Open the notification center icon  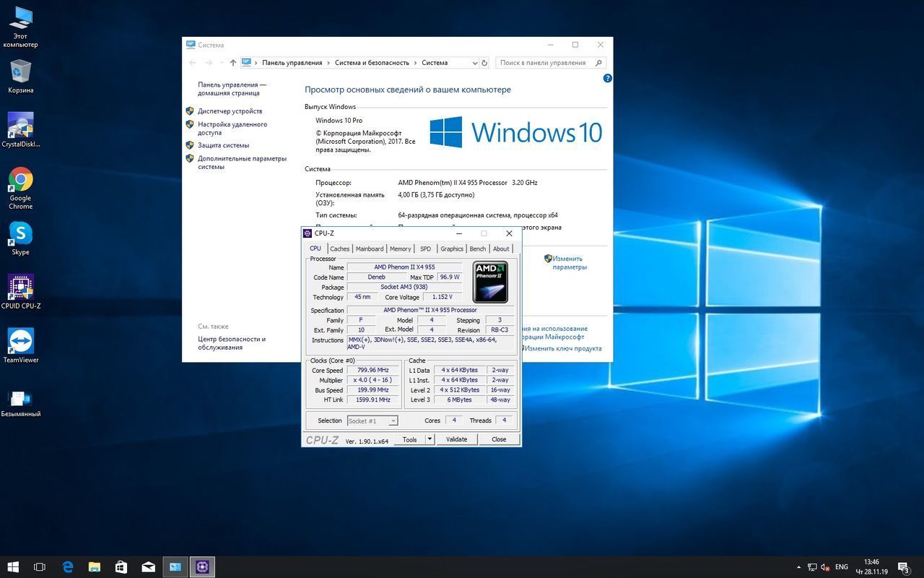pyautogui.click(x=904, y=567)
